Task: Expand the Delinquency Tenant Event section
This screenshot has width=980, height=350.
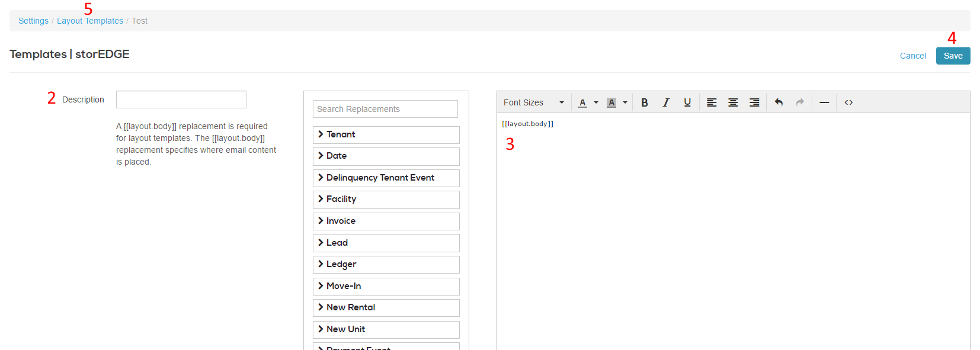Action: coord(386,178)
